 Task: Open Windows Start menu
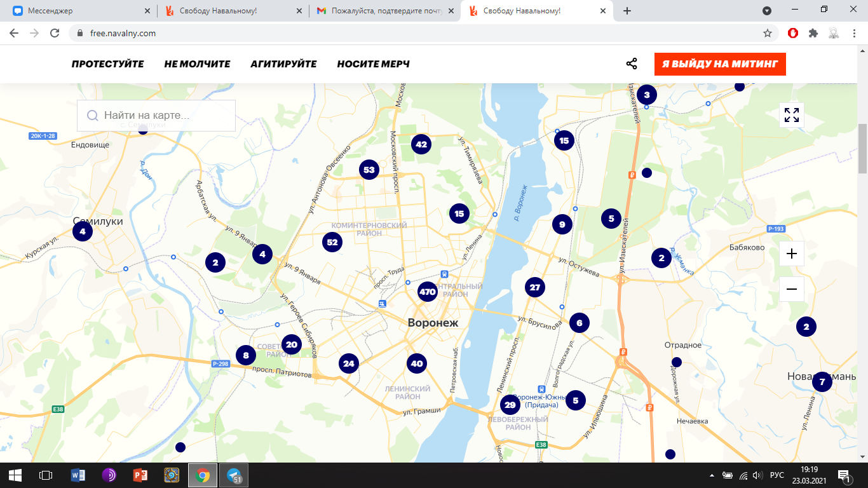[15, 475]
